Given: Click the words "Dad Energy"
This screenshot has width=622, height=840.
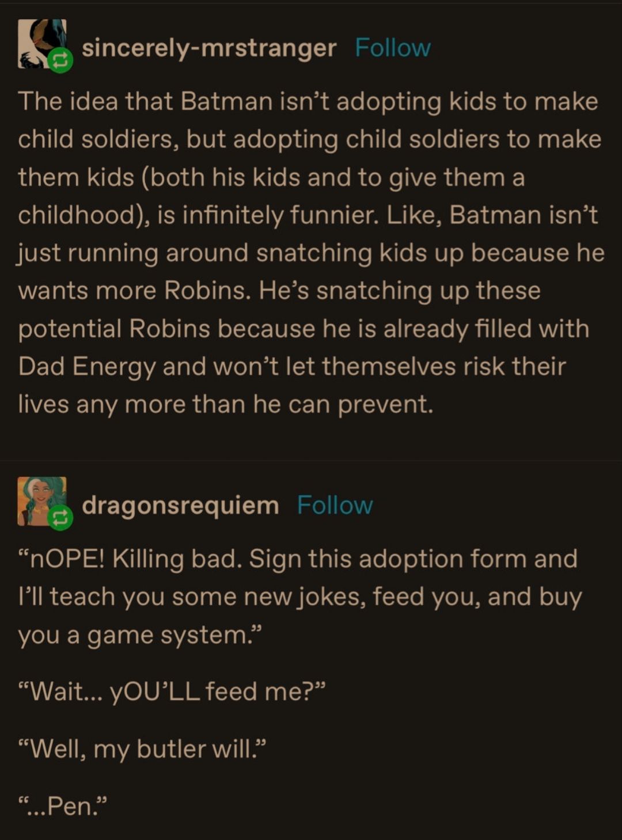Looking at the screenshot, I should point(86,366).
